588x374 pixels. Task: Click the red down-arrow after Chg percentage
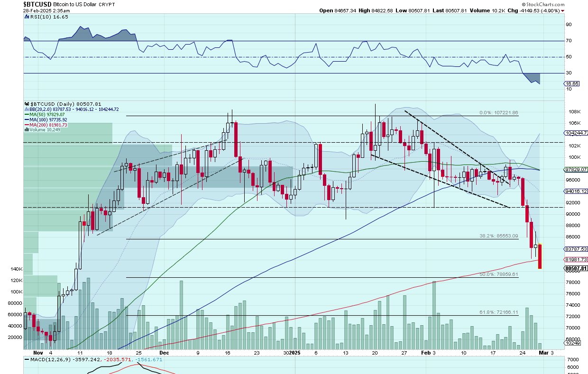pyautogui.click(x=563, y=10)
